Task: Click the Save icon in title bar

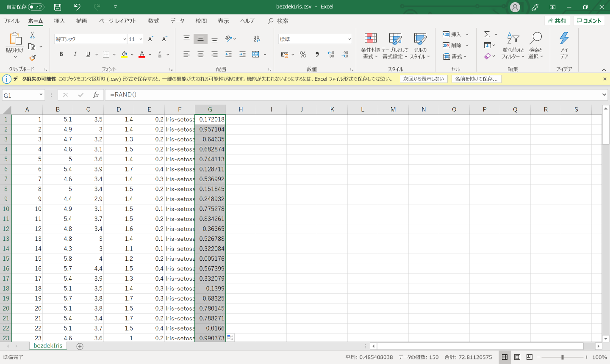Action: coord(58,7)
